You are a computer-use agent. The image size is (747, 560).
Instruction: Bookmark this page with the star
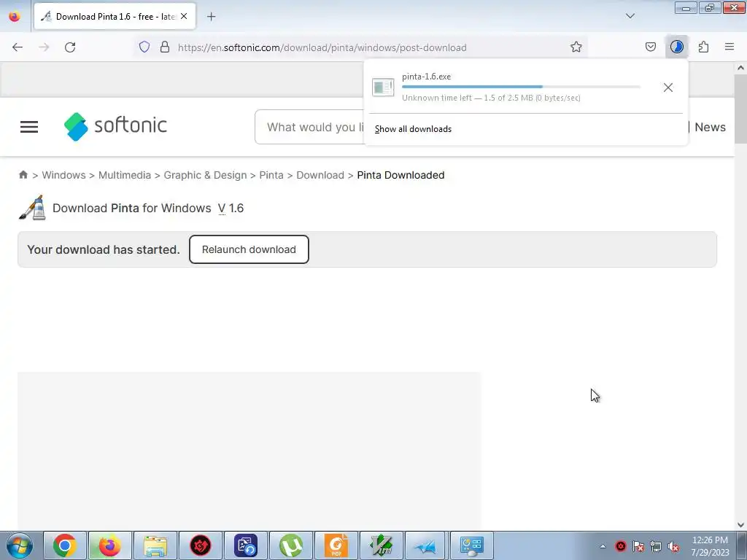[576, 47]
